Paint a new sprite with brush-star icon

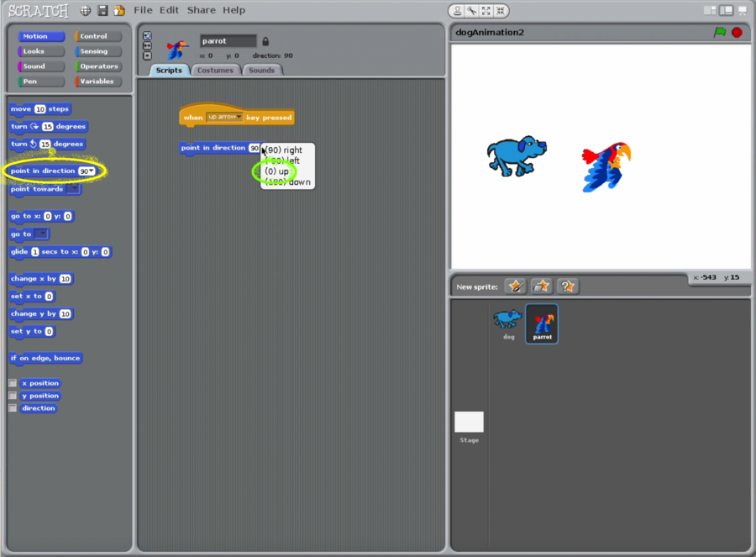click(x=515, y=286)
